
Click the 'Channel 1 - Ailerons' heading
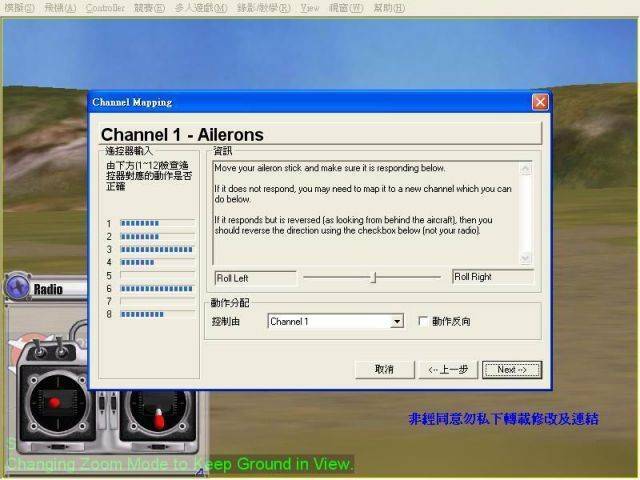[182, 135]
